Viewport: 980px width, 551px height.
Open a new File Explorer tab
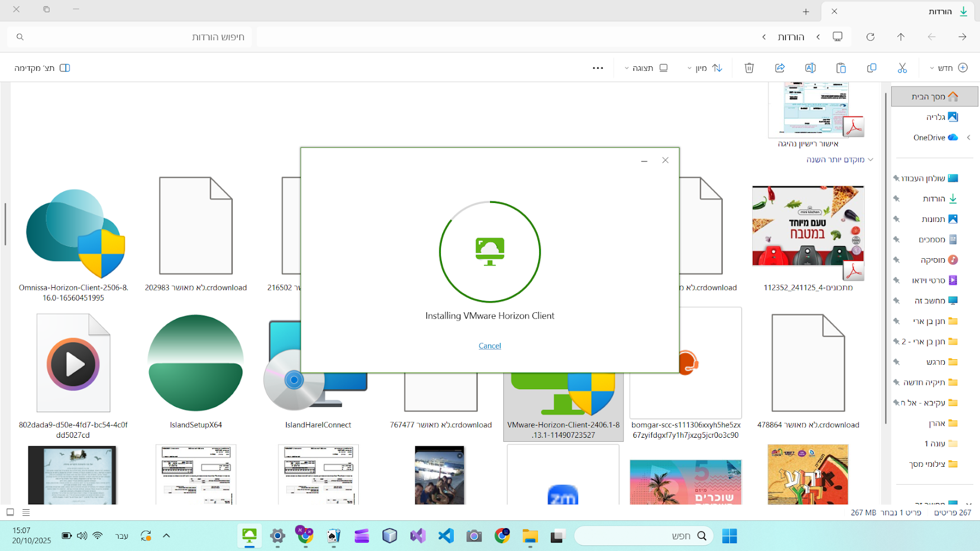[x=805, y=11]
